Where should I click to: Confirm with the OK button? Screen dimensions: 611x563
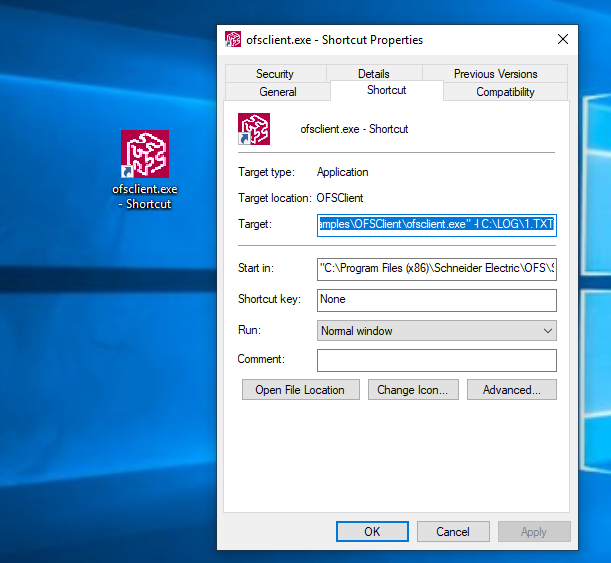coord(372,531)
